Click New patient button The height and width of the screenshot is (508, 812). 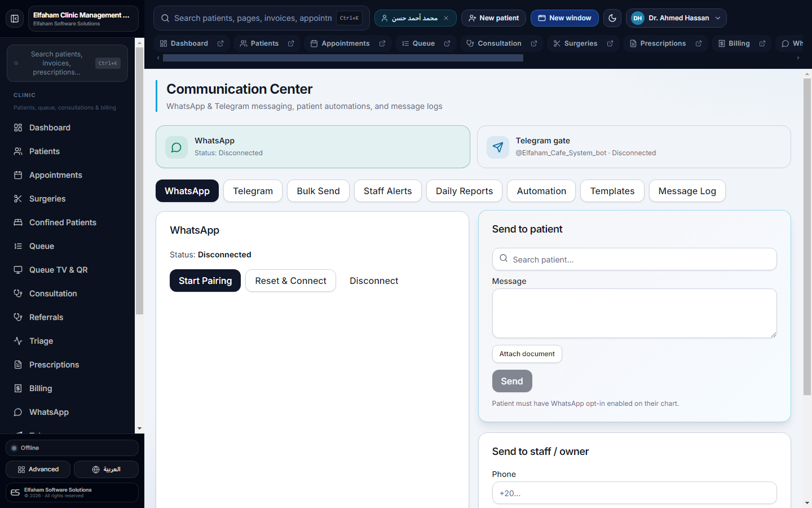tap(494, 18)
